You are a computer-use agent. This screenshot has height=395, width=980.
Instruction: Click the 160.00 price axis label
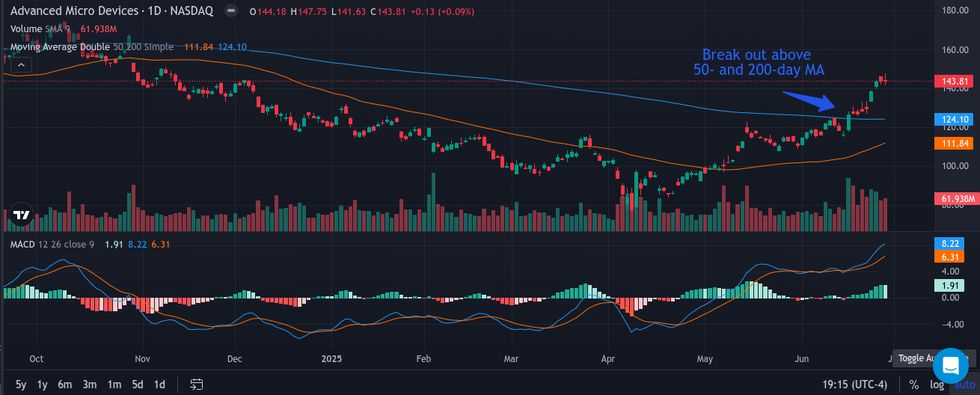(956, 50)
